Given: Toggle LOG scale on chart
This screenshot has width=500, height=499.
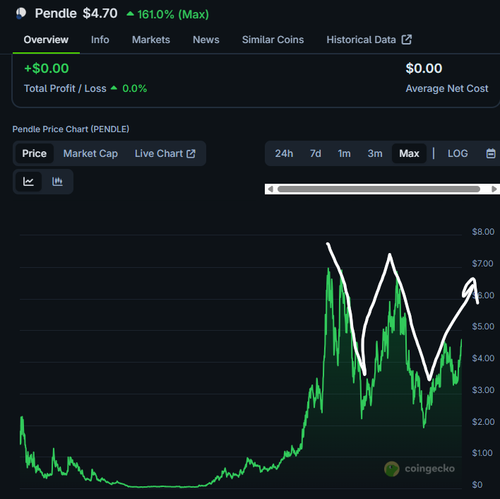Looking at the screenshot, I should point(458,153).
